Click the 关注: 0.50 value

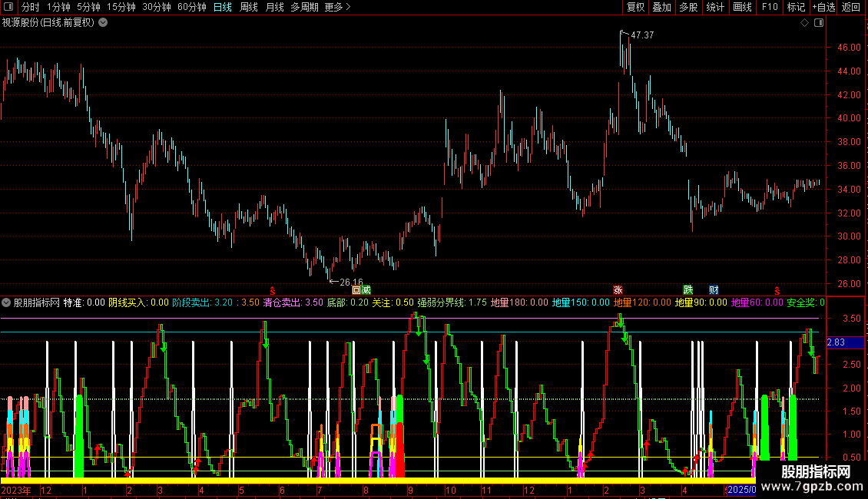pyautogui.click(x=393, y=302)
